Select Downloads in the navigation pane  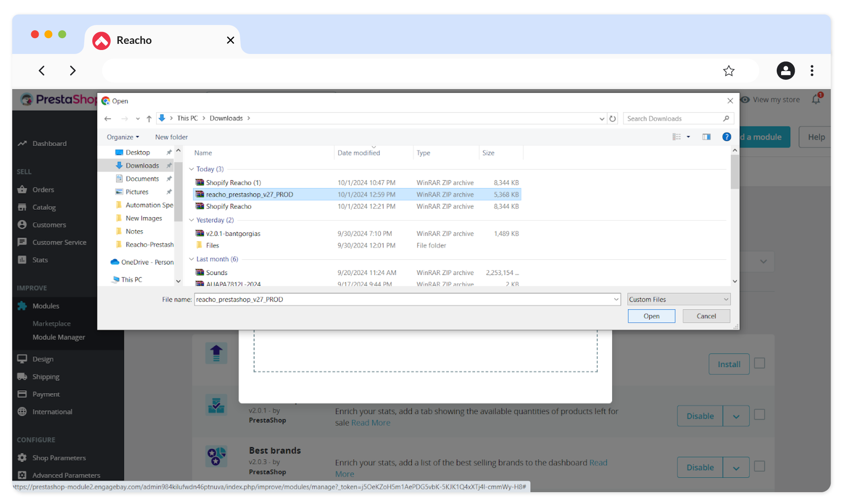(x=142, y=165)
